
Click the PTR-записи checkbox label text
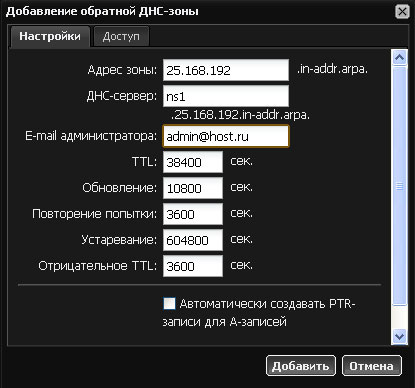[x=259, y=313]
